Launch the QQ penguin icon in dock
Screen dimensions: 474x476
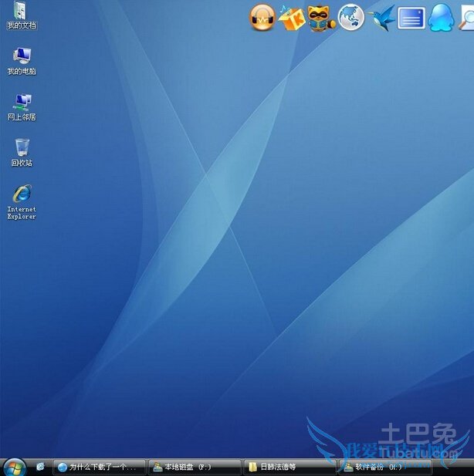[x=441, y=18]
